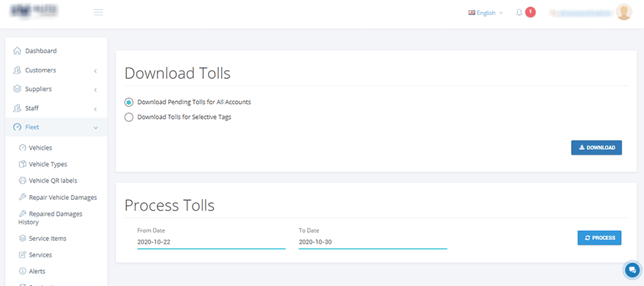The width and height of the screenshot is (644, 286).
Task: Click the To Date field
Action: click(373, 242)
